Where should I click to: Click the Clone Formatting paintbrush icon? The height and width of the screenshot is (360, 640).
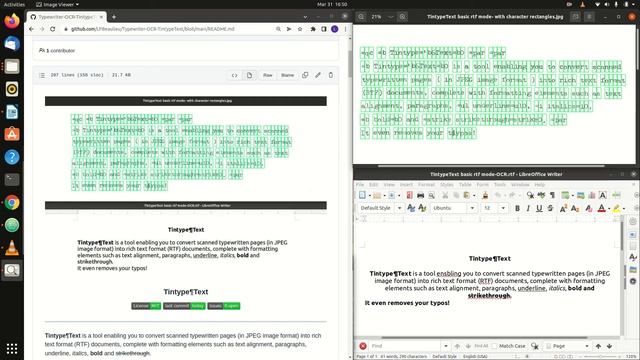point(485,195)
